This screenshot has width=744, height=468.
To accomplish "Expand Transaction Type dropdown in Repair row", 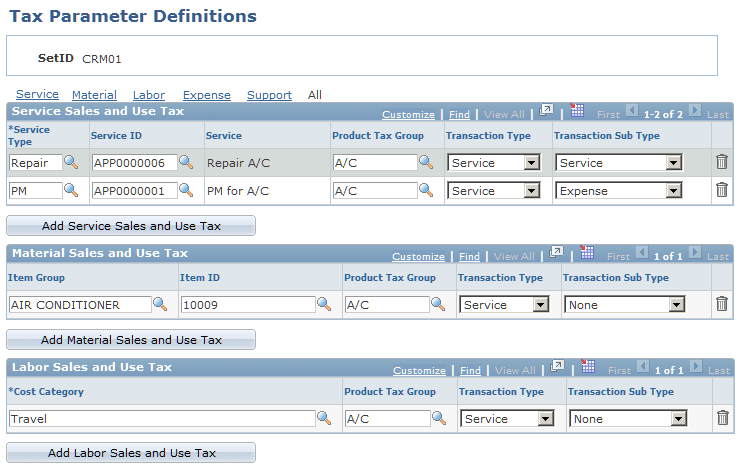I will point(532,163).
